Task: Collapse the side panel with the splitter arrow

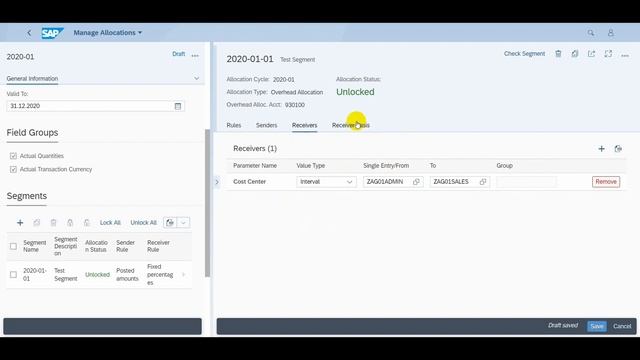Action: tap(217, 182)
